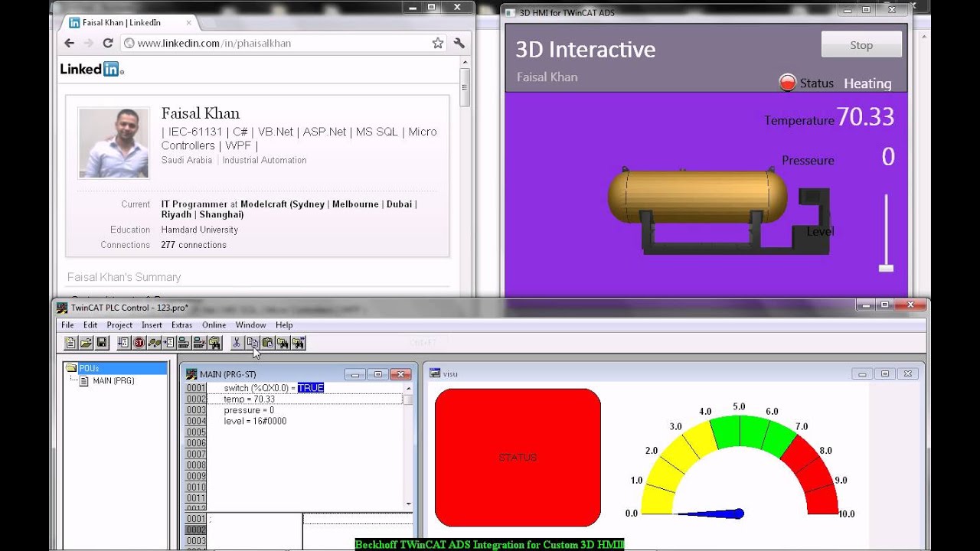Image resolution: width=980 pixels, height=551 pixels.
Task: Click the highlighted TRUE value in code
Action: [311, 388]
